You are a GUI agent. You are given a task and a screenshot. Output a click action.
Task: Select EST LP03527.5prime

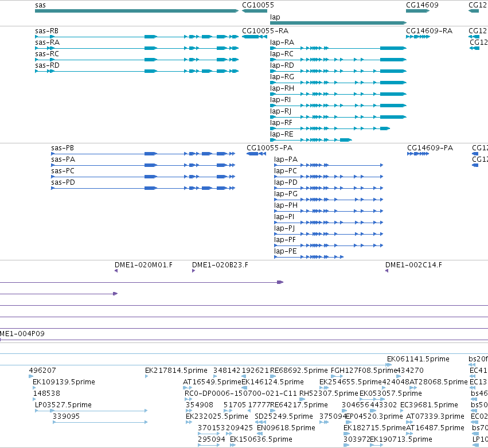click(x=91, y=411)
